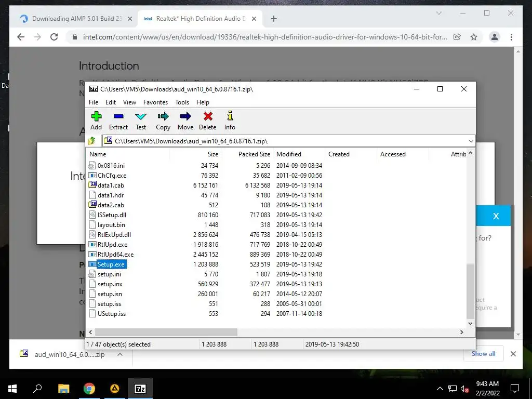Select the data2.cab file icon
The width and height of the screenshot is (532, 399).
pyautogui.click(x=92, y=205)
